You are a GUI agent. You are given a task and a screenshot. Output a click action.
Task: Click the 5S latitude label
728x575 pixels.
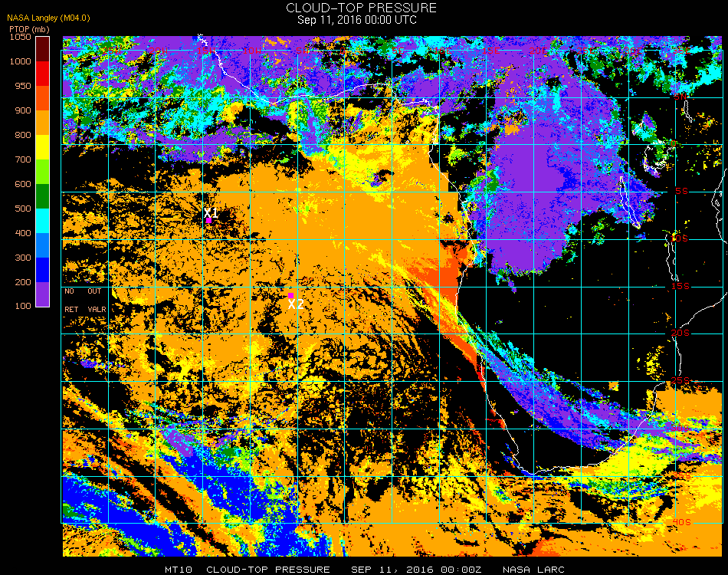[x=681, y=192]
